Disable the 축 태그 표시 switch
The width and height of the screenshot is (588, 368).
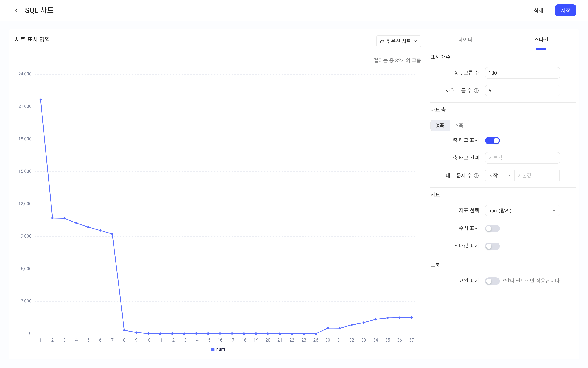point(492,140)
